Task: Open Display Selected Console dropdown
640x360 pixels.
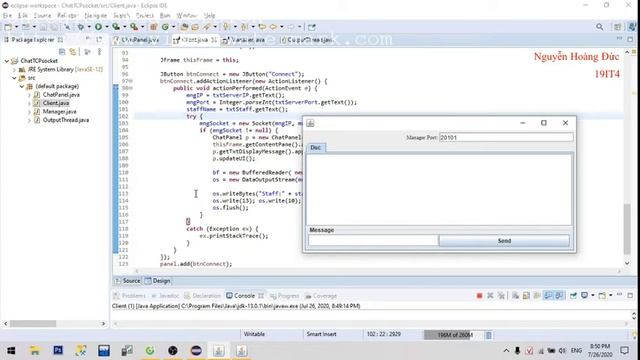Action: (593, 296)
